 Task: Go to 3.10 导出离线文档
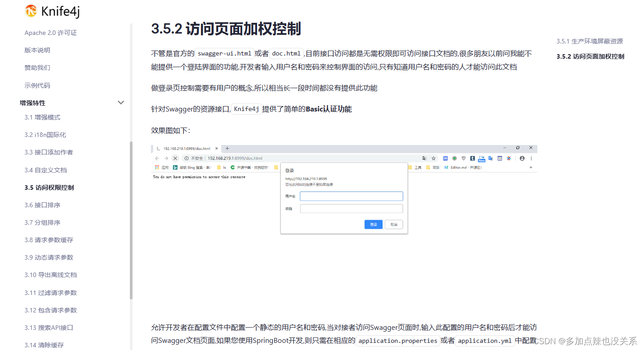point(51,275)
